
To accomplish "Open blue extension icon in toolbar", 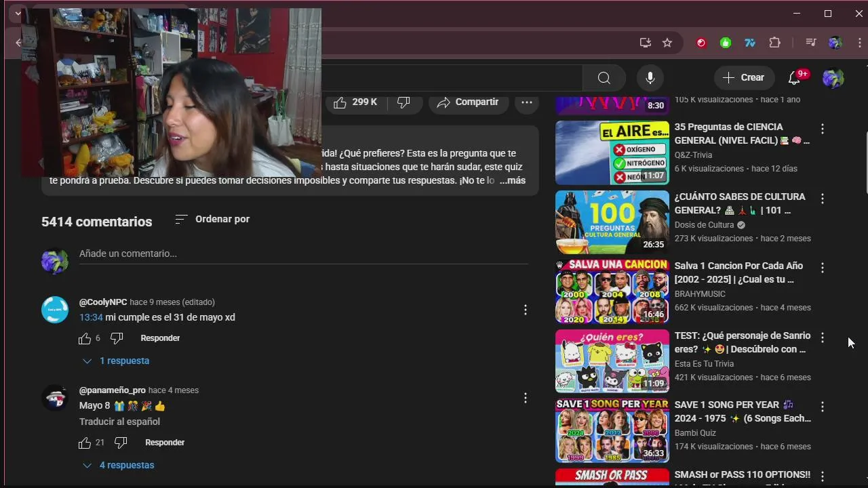I will (750, 43).
